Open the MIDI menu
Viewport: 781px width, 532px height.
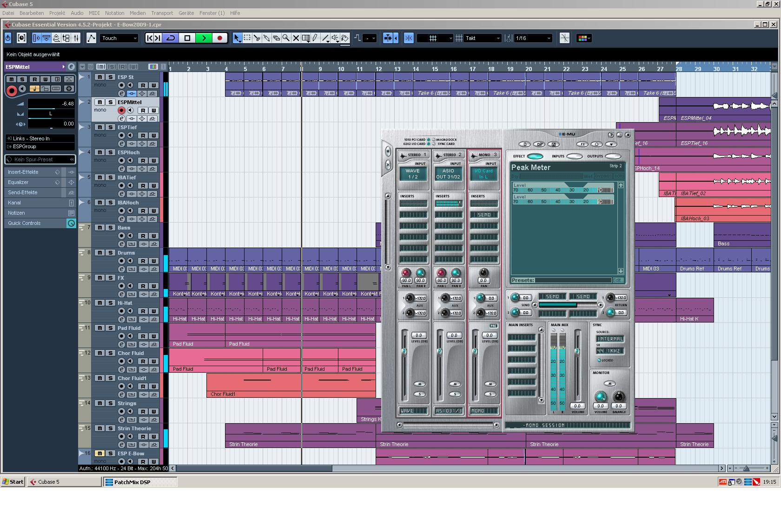(x=94, y=13)
